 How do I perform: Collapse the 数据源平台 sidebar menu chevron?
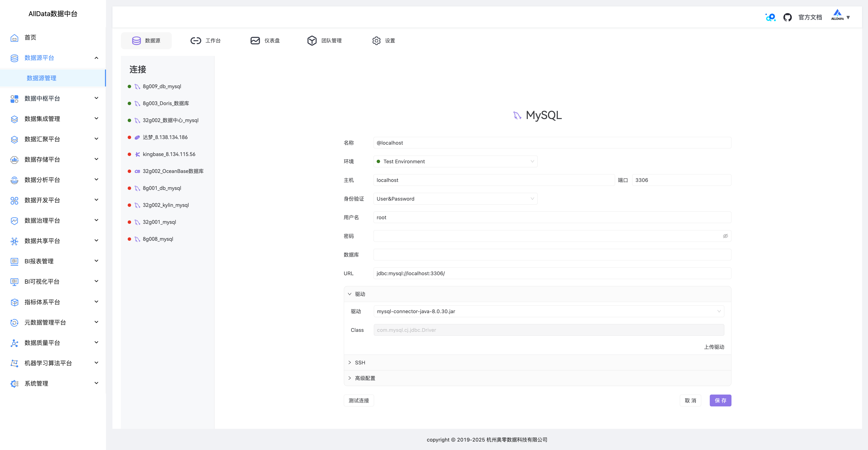tap(96, 58)
